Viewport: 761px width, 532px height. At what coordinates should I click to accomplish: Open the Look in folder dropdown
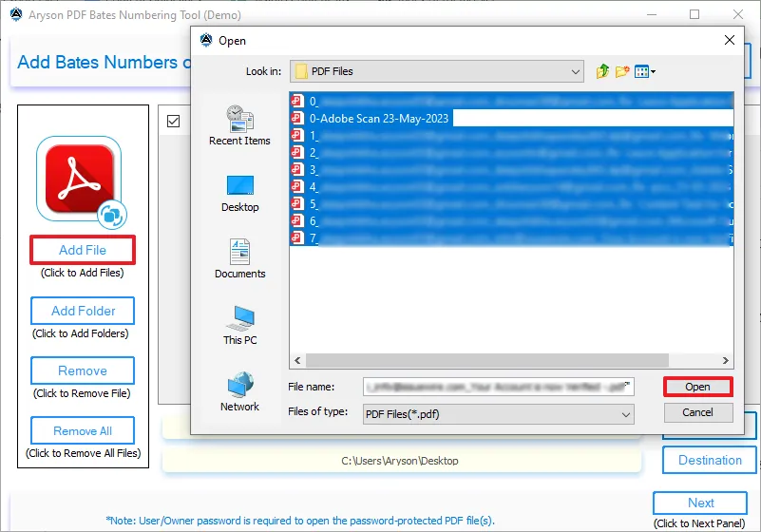[x=576, y=72]
